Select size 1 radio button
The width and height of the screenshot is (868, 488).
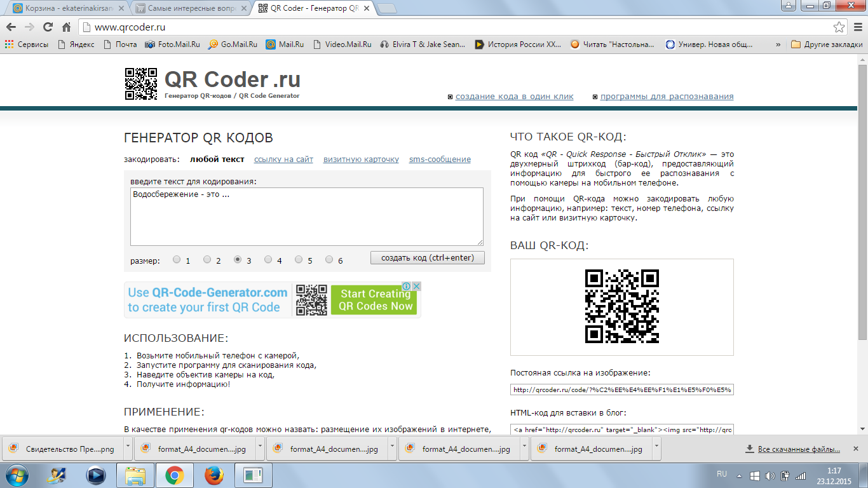[177, 259]
